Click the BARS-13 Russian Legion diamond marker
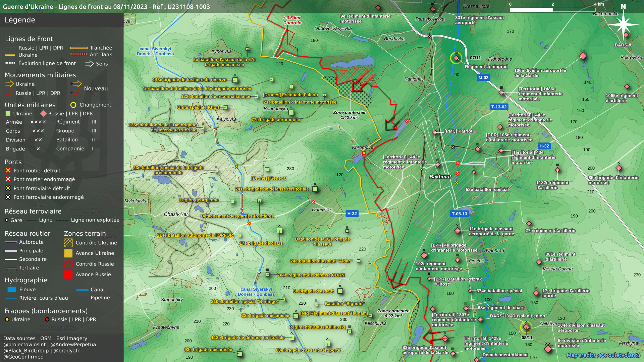Image resolution: width=644 pixels, height=362 pixels. 480,319
